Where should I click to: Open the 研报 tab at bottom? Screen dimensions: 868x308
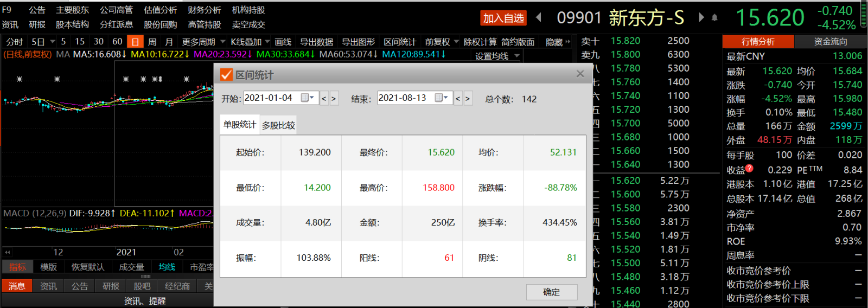click(111, 286)
